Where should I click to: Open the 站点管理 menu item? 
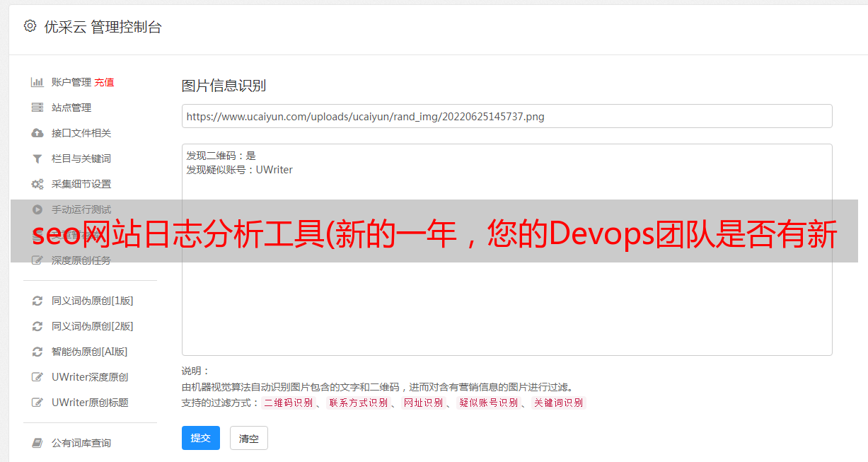point(71,108)
